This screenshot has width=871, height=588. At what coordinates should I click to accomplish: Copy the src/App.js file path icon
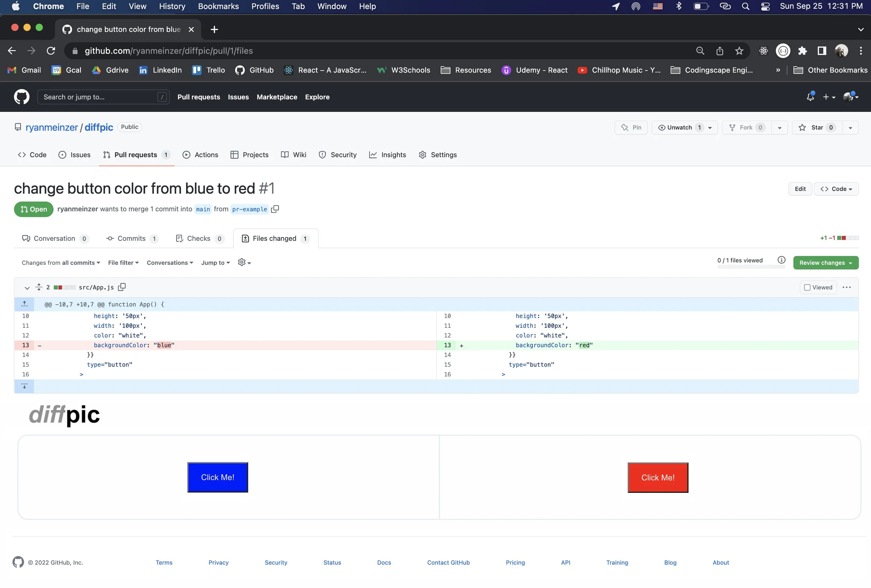pyautogui.click(x=122, y=287)
